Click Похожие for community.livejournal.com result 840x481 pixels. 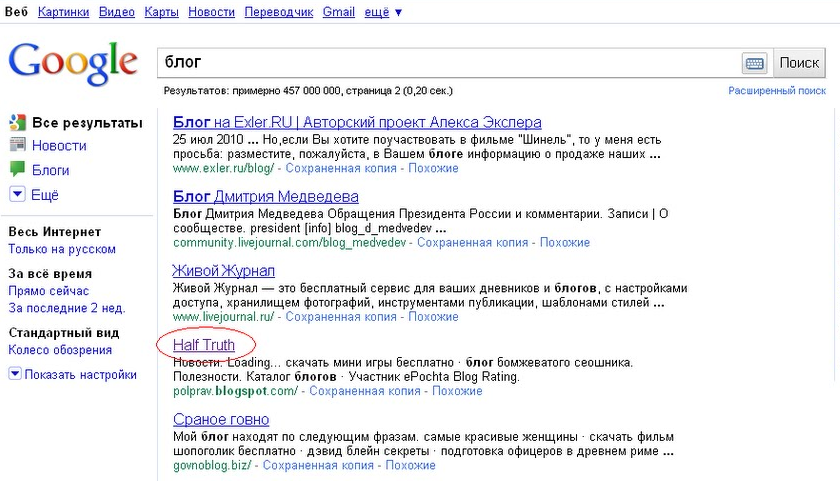565,243
